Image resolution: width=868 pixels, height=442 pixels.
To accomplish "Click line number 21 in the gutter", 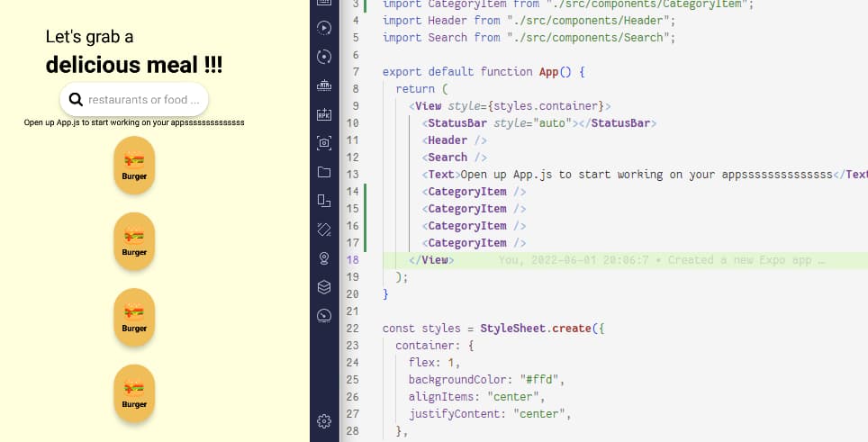I will 353,311.
